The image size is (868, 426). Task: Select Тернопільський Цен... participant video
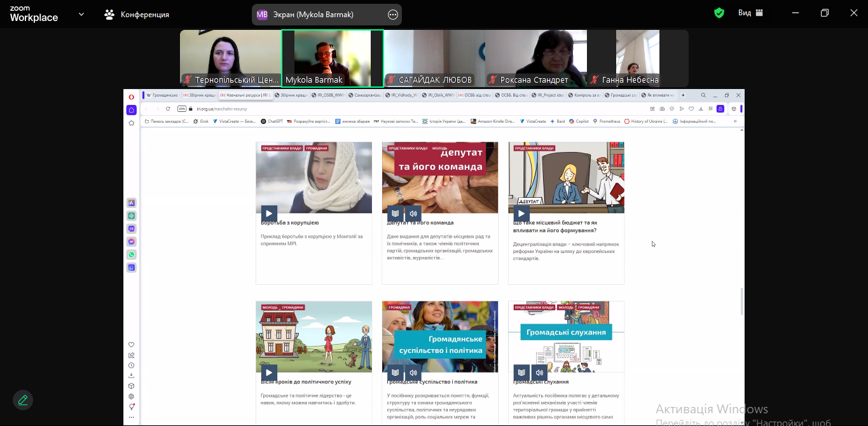click(230, 58)
